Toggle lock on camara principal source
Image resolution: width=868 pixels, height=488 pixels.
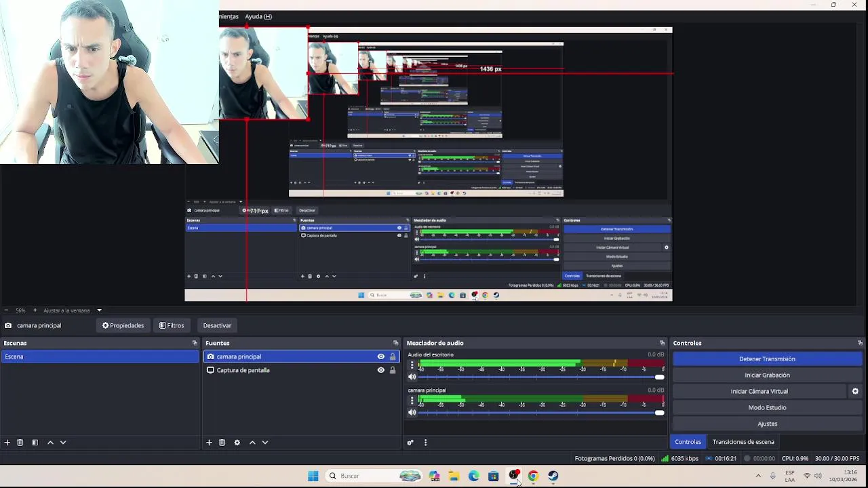(392, 357)
